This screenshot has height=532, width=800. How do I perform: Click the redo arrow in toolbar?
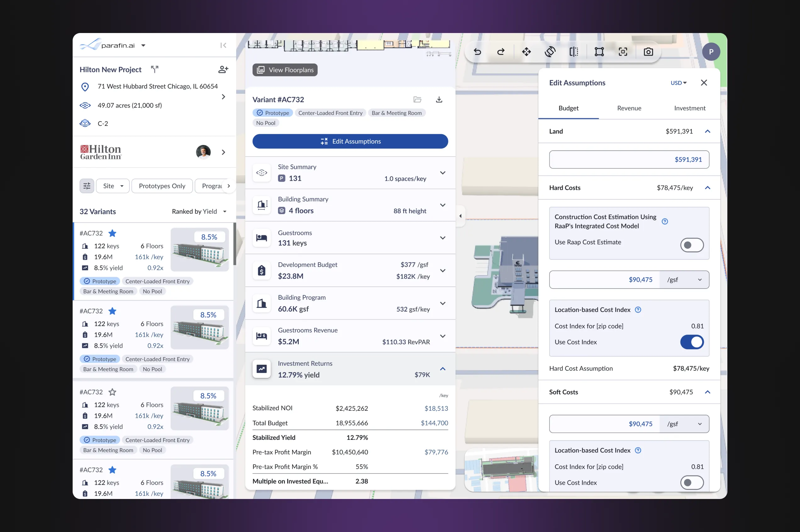(501, 52)
